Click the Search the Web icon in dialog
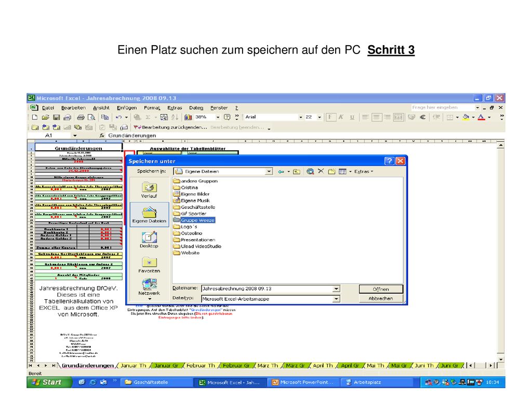 (310, 171)
